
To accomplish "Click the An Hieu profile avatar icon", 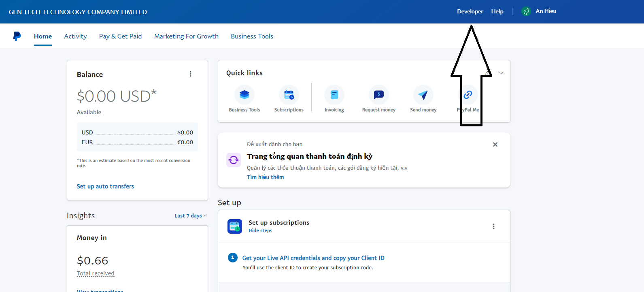I will pos(526,11).
